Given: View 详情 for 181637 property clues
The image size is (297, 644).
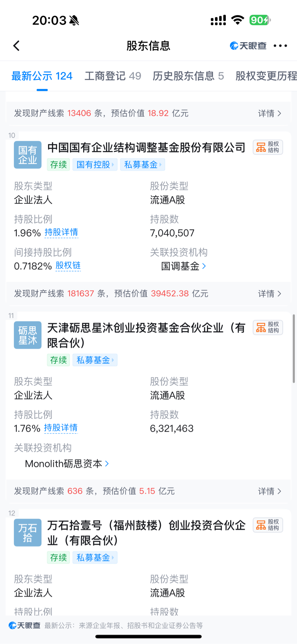Looking at the screenshot, I should click(x=270, y=294).
